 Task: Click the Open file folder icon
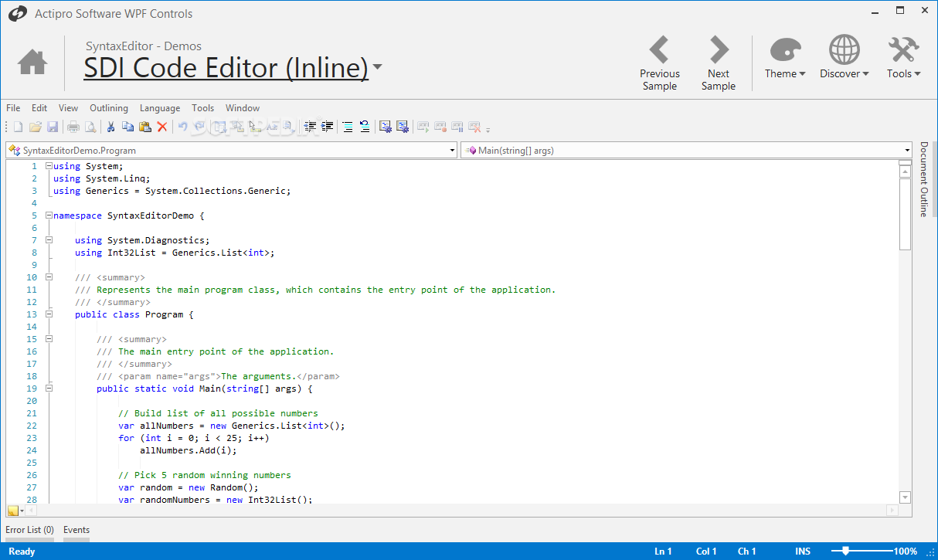[x=36, y=127]
